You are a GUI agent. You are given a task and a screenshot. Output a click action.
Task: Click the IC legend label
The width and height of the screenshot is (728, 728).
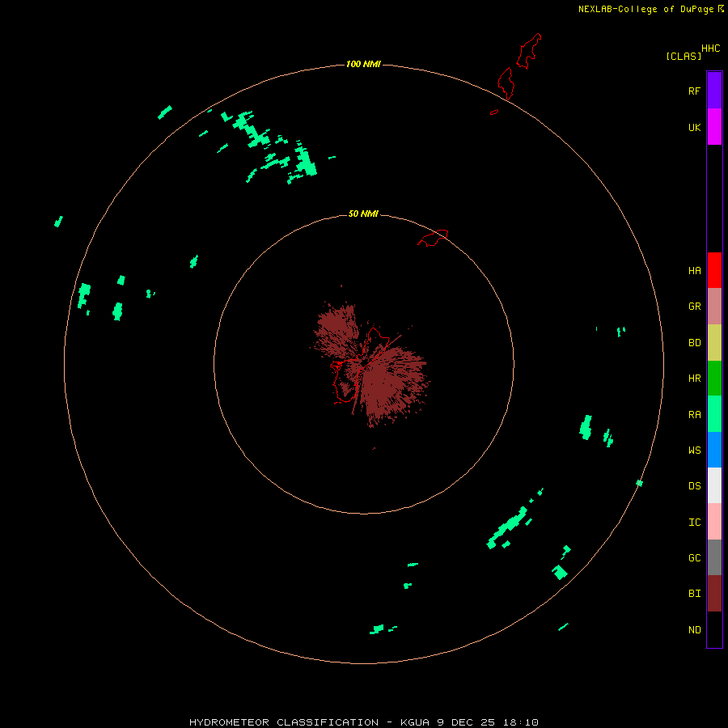(x=694, y=523)
